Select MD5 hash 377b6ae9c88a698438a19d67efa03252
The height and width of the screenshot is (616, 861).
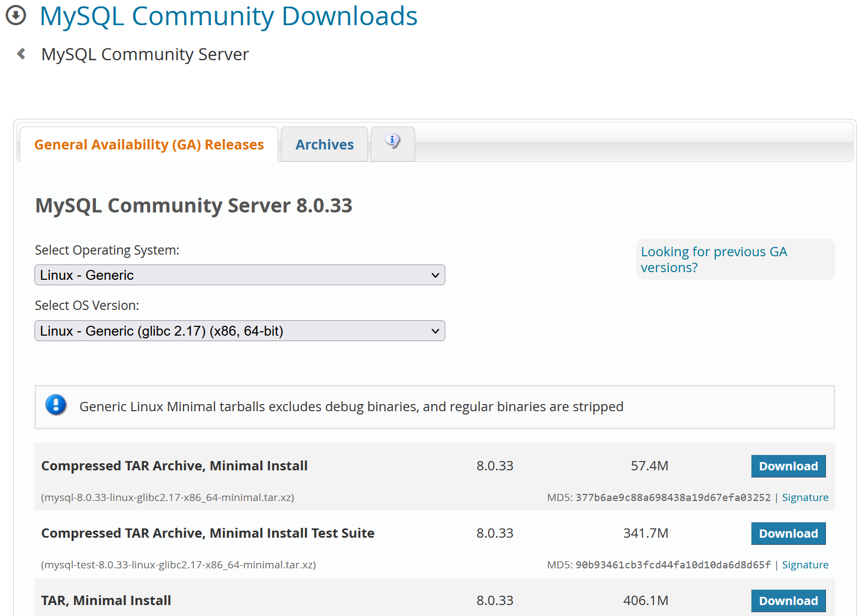(673, 497)
